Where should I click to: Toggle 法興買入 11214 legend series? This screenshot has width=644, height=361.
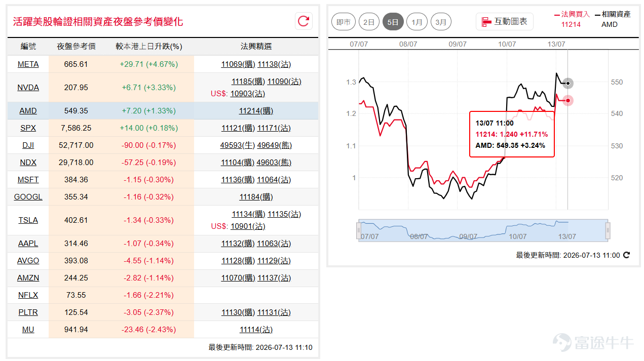[573, 19]
